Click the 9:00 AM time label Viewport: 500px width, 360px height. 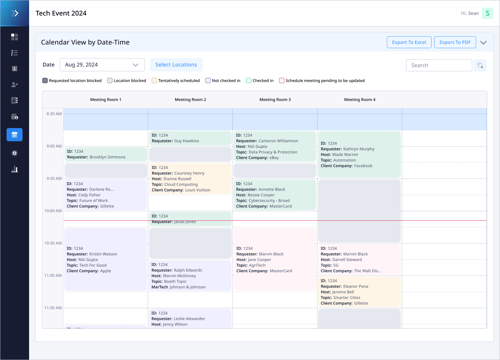(54, 146)
